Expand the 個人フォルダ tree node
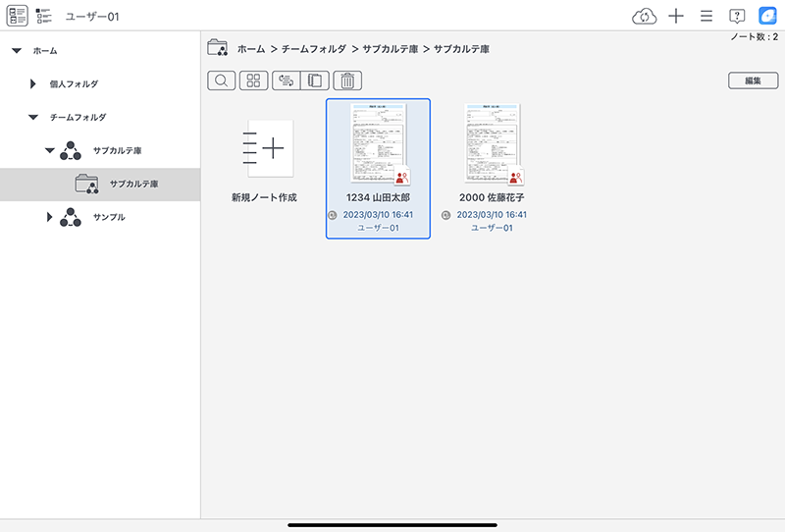Image resolution: width=785 pixels, height=532 pixels. click(32, 84)
